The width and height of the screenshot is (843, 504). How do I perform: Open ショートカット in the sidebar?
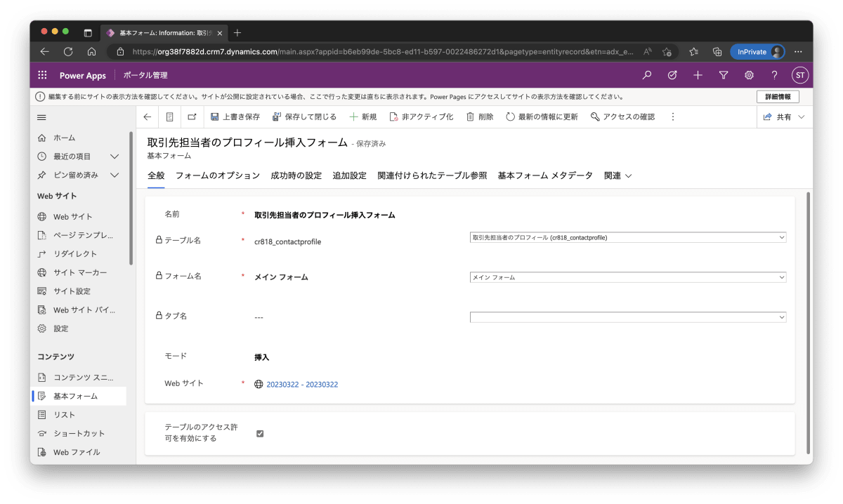[80, 433]
